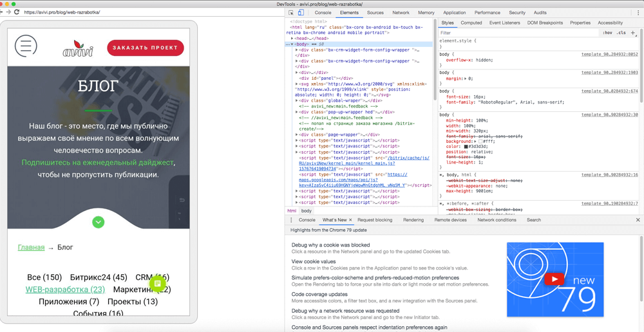Open the DevTools three-dot customize menu
The width and height of the screenshot is (644, 332).
click(638, 13)
